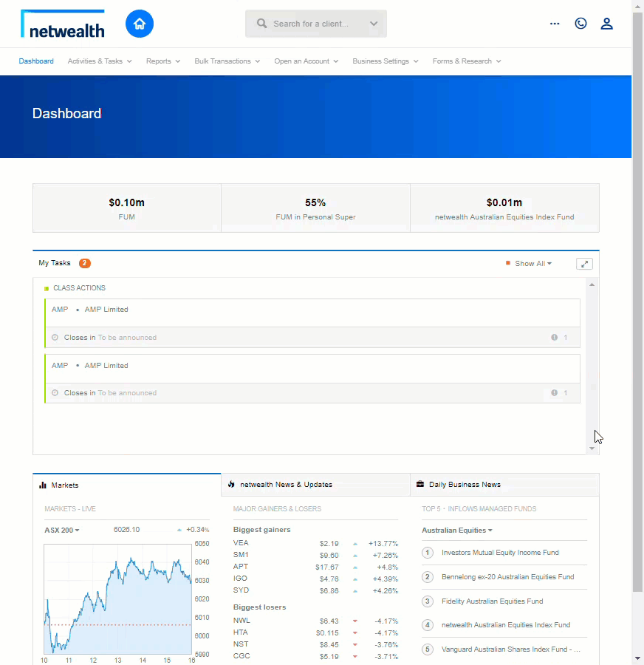Screen dimensions: 644x665
Task: Expand the Business Settings menu
Action: [386, 61]
